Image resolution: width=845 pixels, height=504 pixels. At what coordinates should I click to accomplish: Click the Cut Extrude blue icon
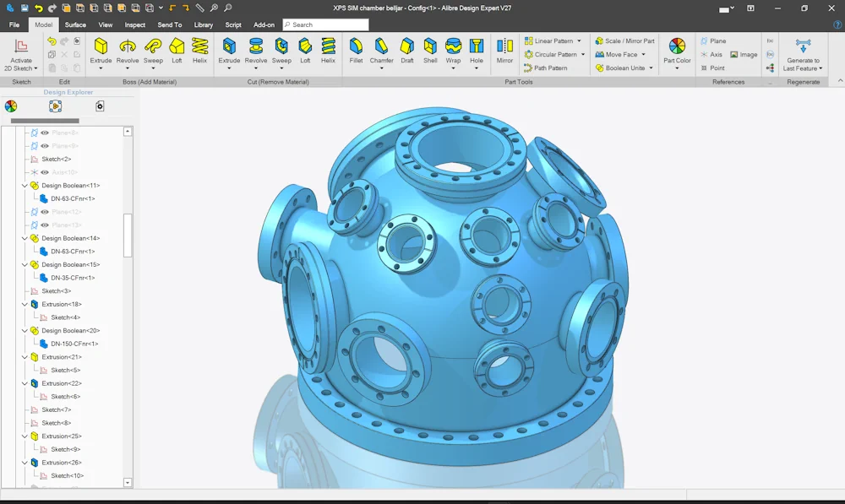[x=229, y=46]
